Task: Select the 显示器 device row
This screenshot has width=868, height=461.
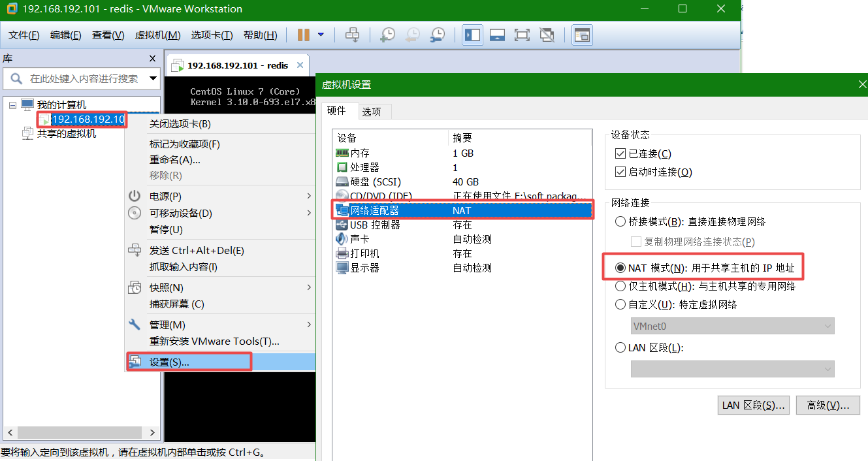Action: point(462,268)
